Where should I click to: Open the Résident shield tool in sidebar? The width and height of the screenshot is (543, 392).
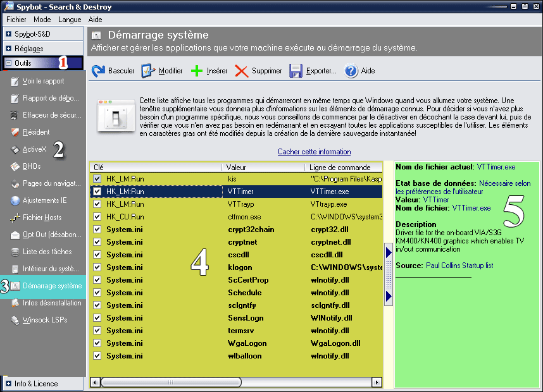tap(17, 132)
